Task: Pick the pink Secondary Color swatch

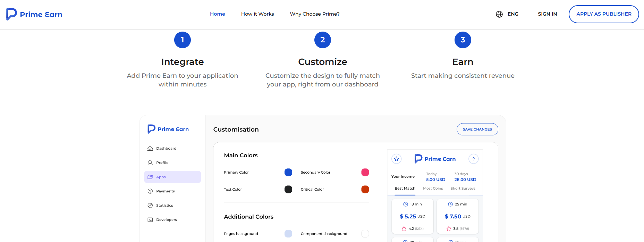Action: [x=365, y=172]
